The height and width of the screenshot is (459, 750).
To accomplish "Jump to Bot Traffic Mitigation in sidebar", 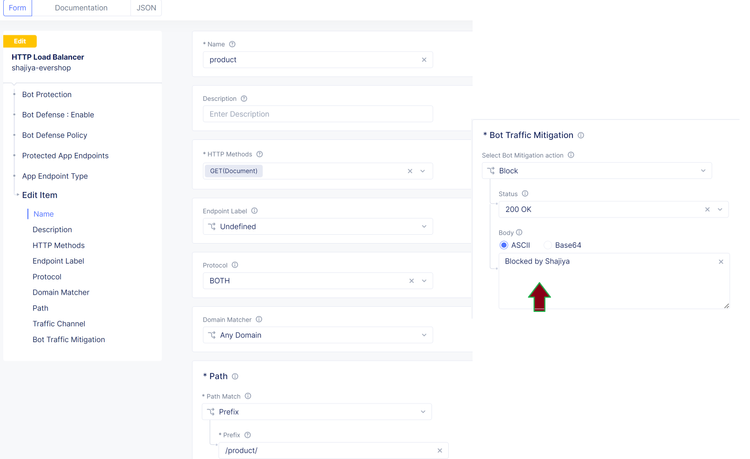I will [x=69, y=339].
